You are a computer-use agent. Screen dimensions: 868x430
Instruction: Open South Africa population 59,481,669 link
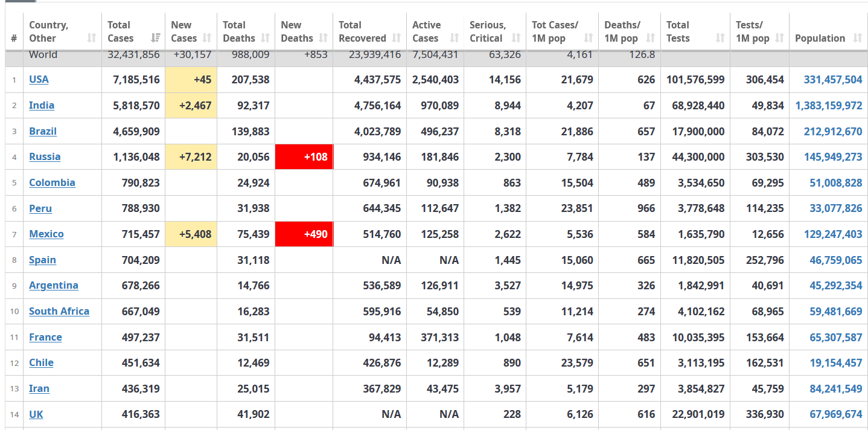(836, 312)
